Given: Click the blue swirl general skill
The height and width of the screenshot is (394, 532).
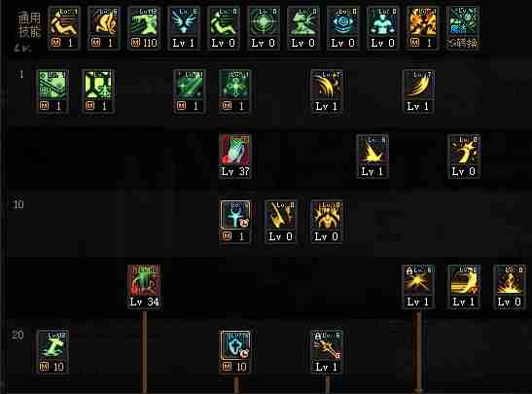Looking at the screenshot, I should point(342,28).
